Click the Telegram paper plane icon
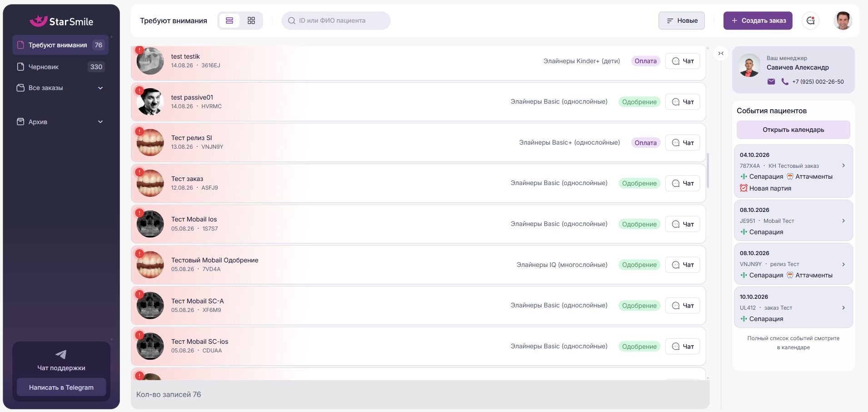The image size is (868, 412). (x=61, y=354)
